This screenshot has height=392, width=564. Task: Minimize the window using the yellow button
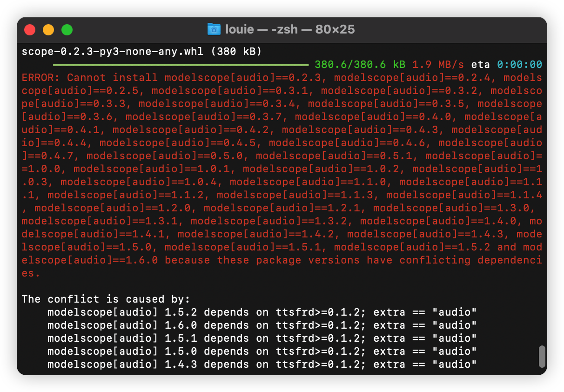[48, 30]
